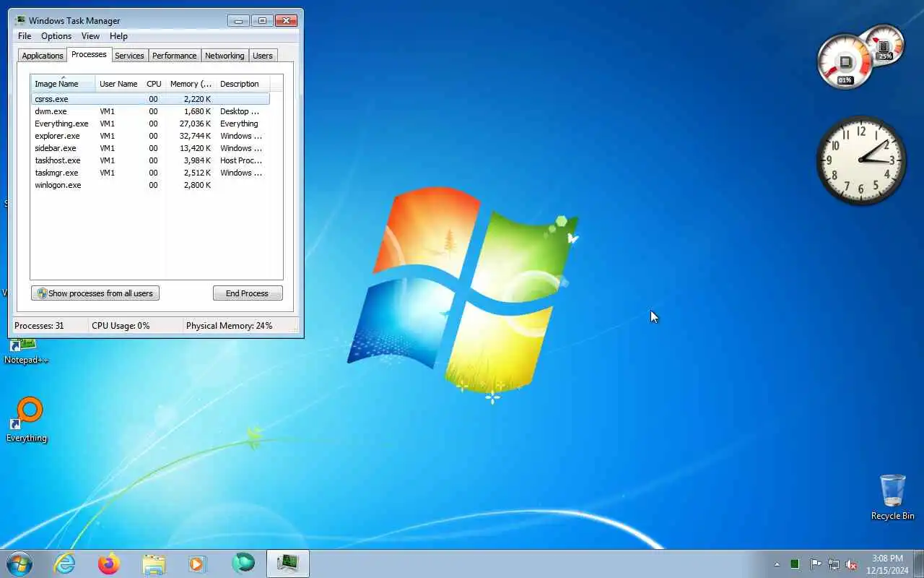Select the taskmgr.exe process

150,173
